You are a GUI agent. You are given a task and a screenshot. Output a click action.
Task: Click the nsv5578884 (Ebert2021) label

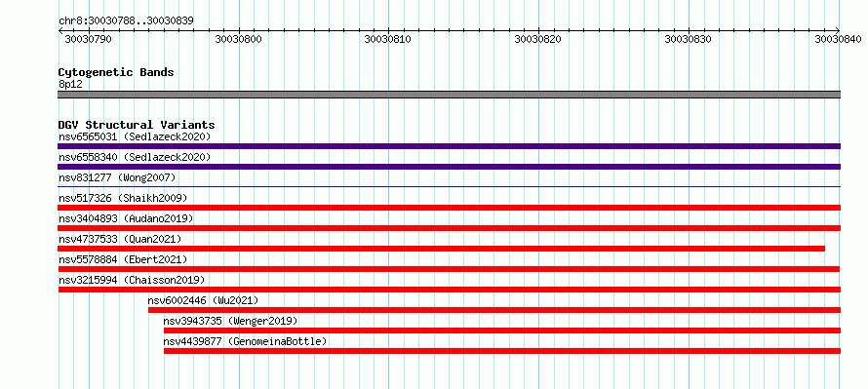click(x=123, y=259)
